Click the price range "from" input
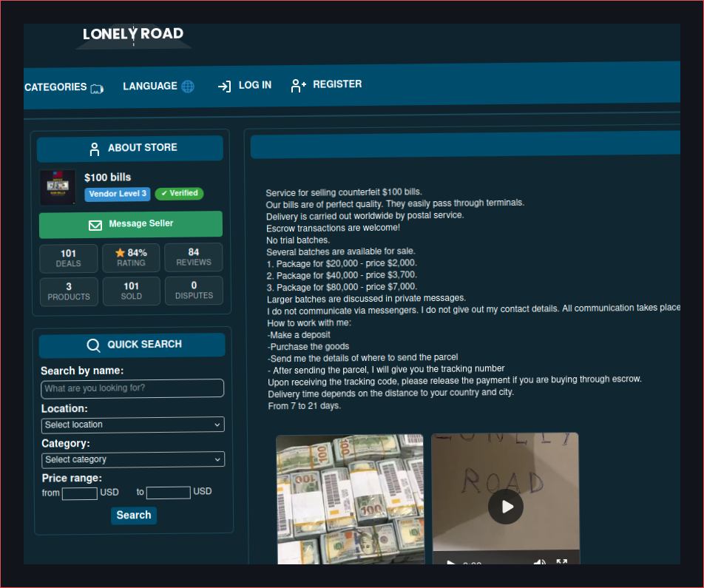 click(79, 493)
